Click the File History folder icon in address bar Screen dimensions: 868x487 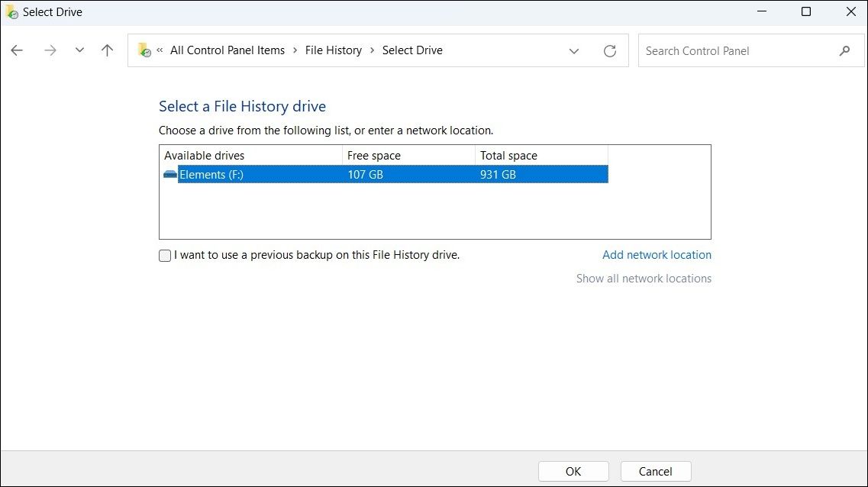pyautogui.click(x=144, y=50)
